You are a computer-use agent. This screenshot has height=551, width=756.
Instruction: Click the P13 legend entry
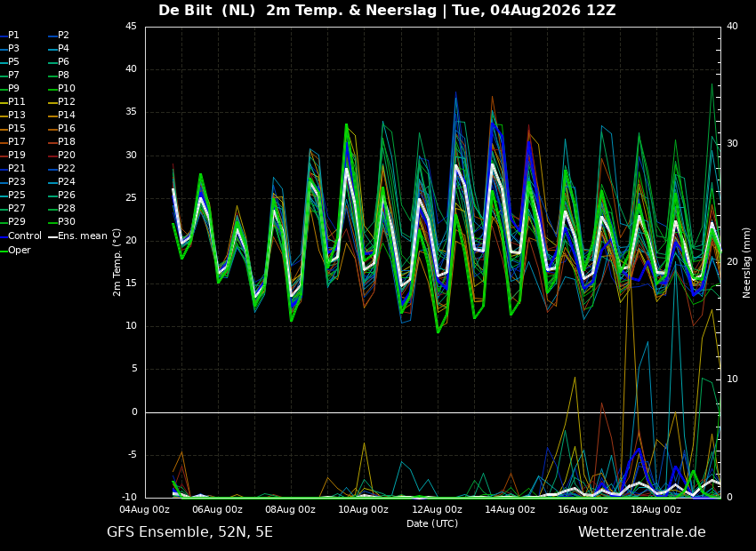tap(13, 116)
